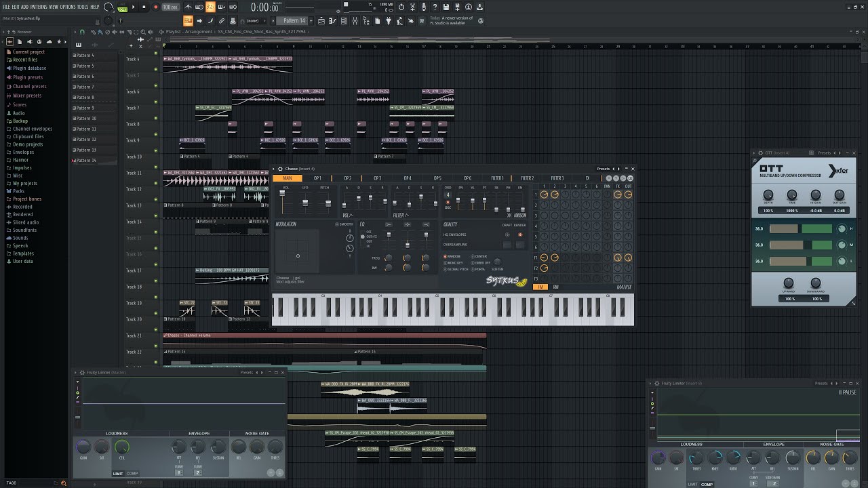This screenshot has width=868, height=488.
Task: Toggle Song mode switch near the play button
Action: pos(122,9)
